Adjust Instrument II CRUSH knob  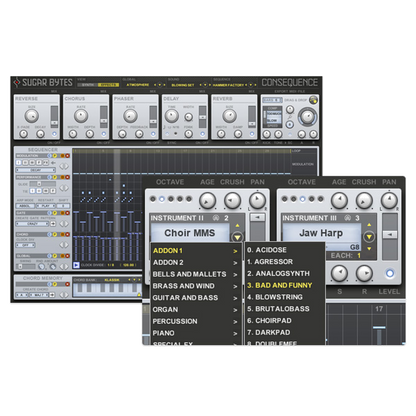(232, 201)
